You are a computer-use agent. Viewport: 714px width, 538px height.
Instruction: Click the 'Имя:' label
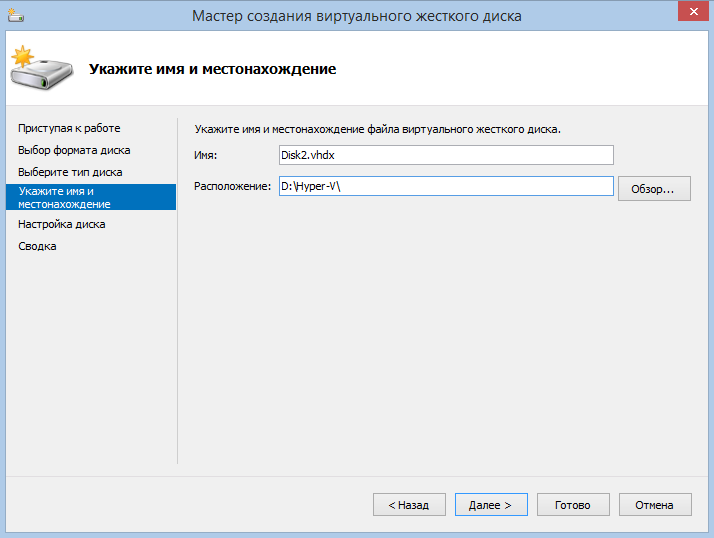205,155
